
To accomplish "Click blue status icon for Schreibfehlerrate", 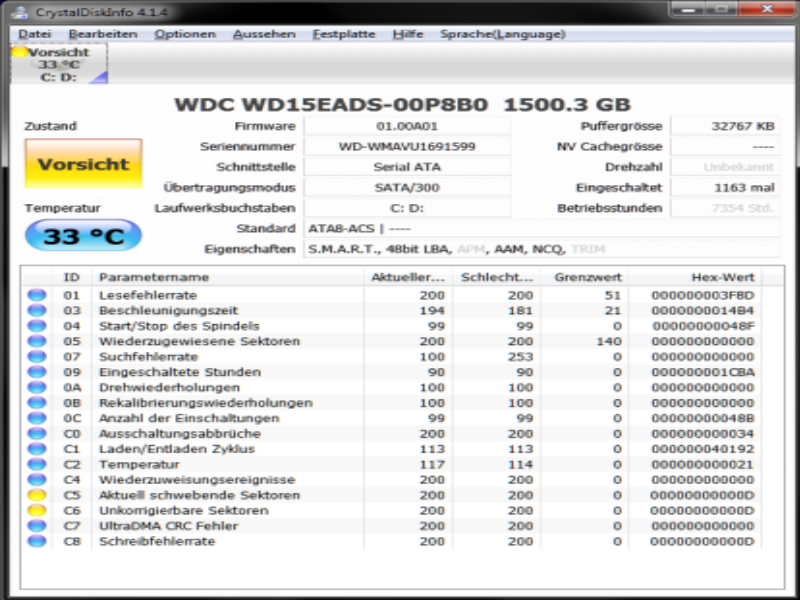I will [37, 541].
